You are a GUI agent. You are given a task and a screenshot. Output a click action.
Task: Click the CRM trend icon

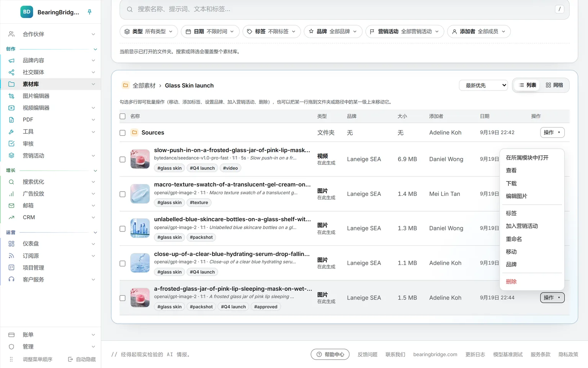pyautogui.click(x=11, y=217)
